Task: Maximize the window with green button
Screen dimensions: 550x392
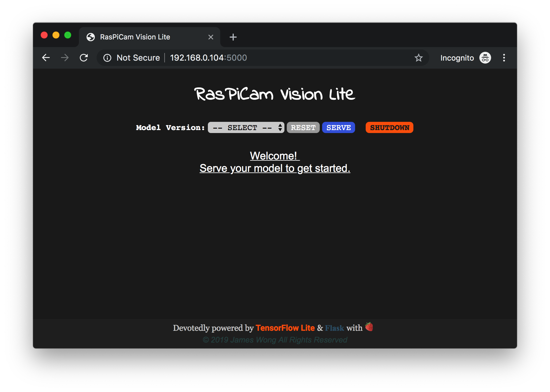Action: click(68, 35)
